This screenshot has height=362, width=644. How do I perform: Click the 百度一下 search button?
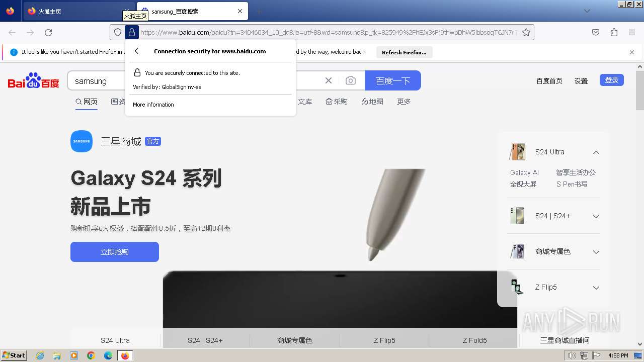393,80
